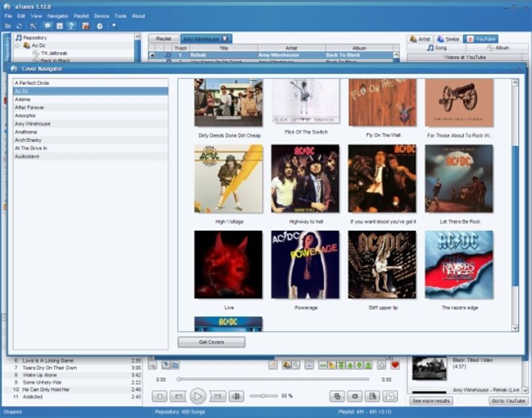Viewport: 532px width, 418px height.
Task: Open the Navigator menu
Action: click(58, 16)
